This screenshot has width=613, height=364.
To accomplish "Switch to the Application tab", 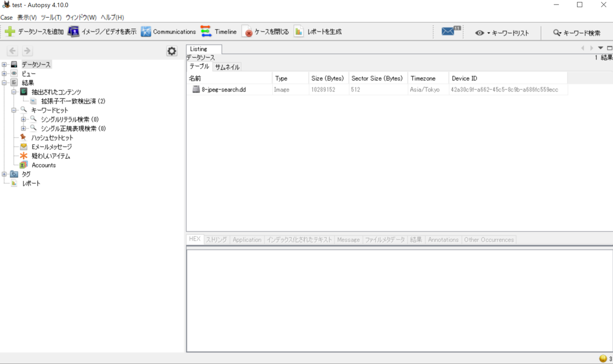I will coord(247,239).
